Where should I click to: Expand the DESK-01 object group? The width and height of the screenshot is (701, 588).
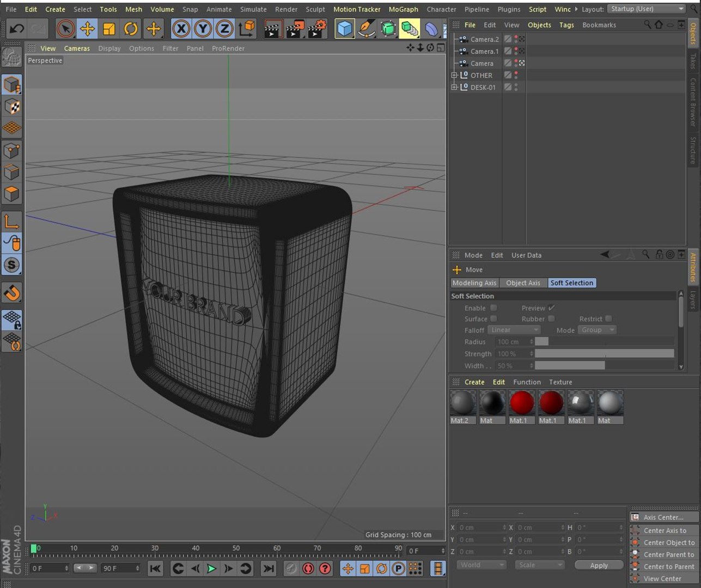[x=454, y=87]
